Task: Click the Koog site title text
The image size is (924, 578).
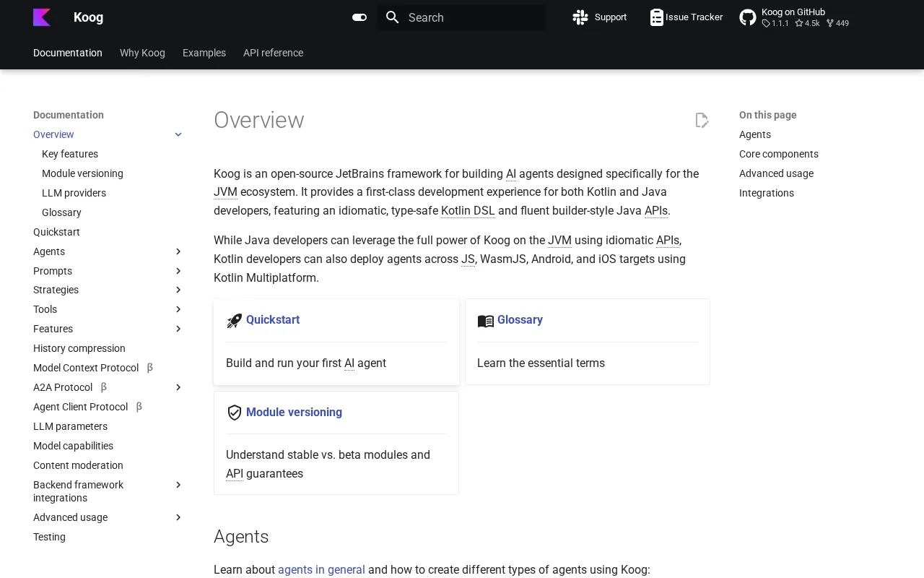Action: click(88, 17)
